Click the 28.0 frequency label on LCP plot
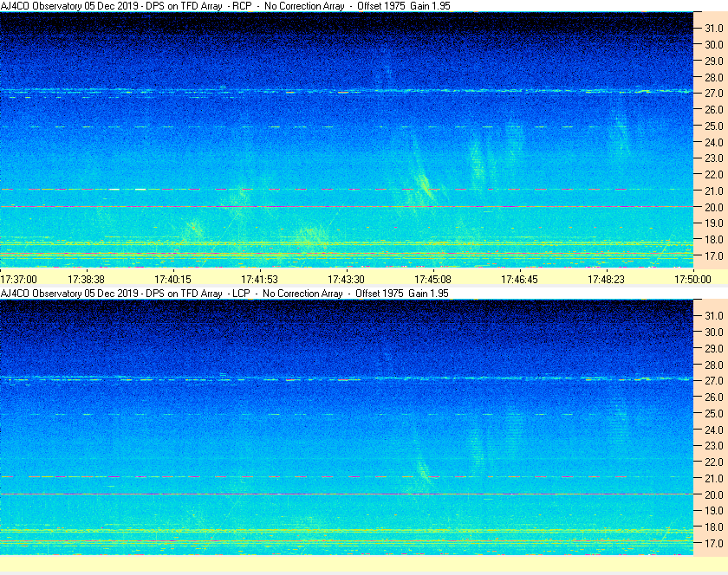 point(714,365)
